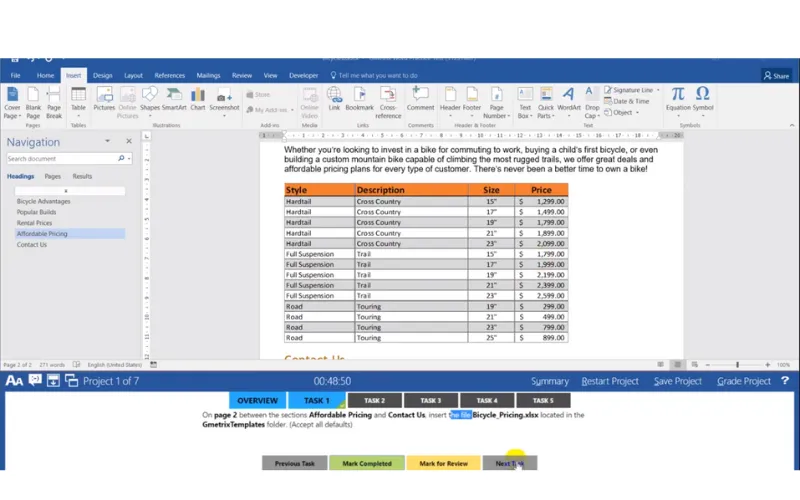800x500 pixels.
Task: Zoom in with the plus button
Action: (767, 365)
